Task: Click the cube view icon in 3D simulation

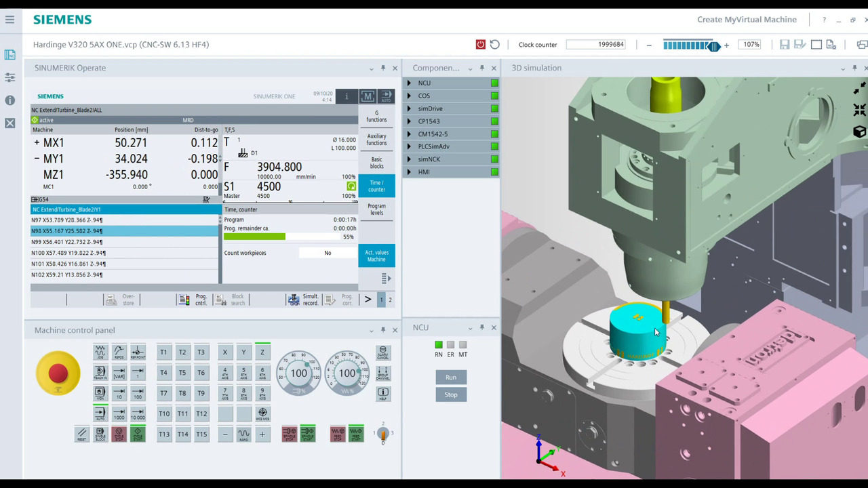Action: coord(860,131)
